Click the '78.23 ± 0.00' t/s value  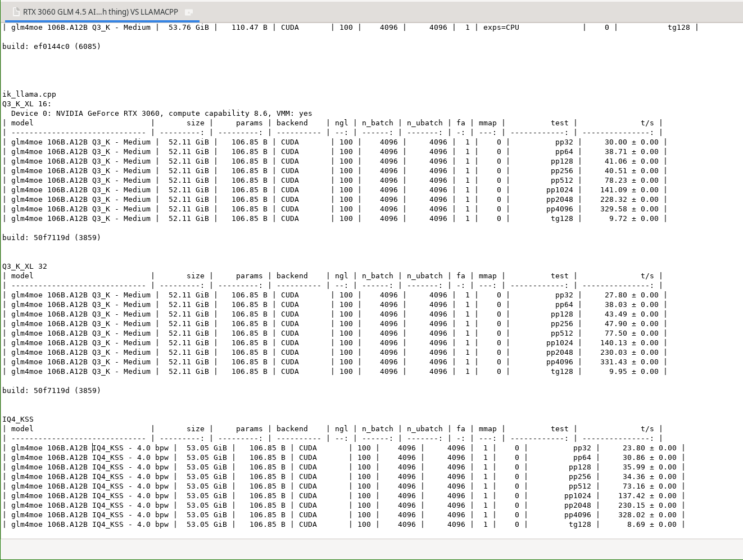(632, 180)
